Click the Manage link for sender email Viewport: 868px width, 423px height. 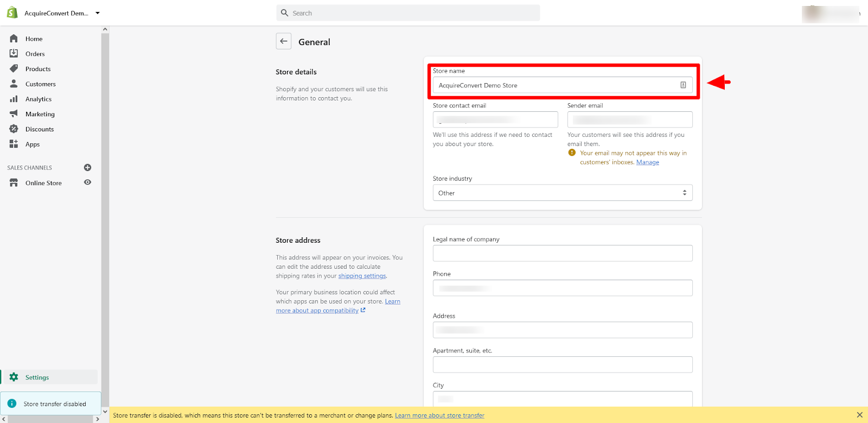(x=647, y=162)
